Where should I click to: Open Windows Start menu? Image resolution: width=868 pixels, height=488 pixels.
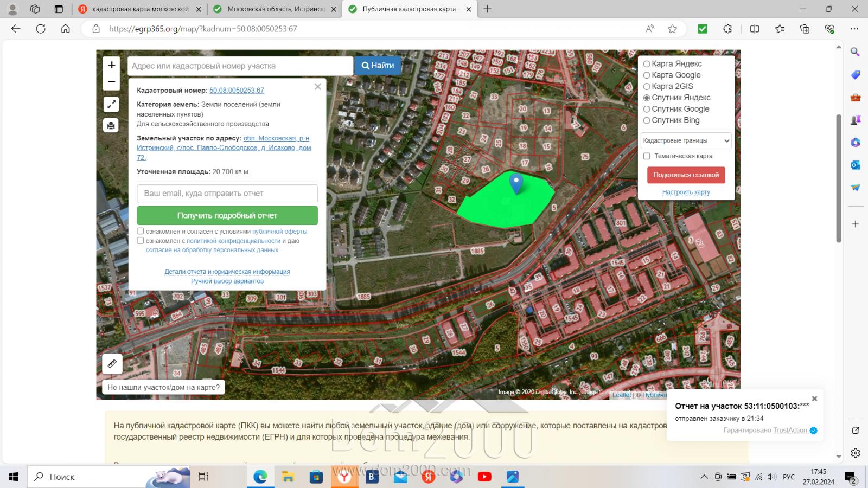pyautogui.click(x=14, y=477)
